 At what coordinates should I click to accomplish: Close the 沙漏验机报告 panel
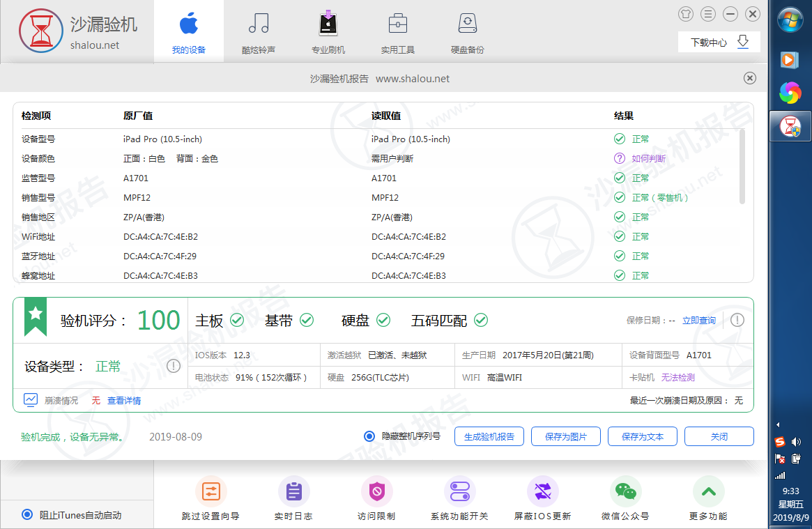pos(749,78)
